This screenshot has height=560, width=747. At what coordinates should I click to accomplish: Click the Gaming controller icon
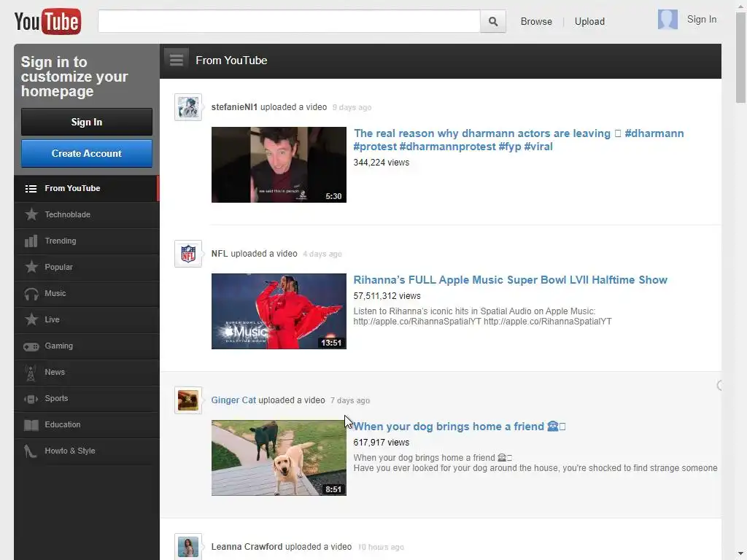click(x=31, y=346)
